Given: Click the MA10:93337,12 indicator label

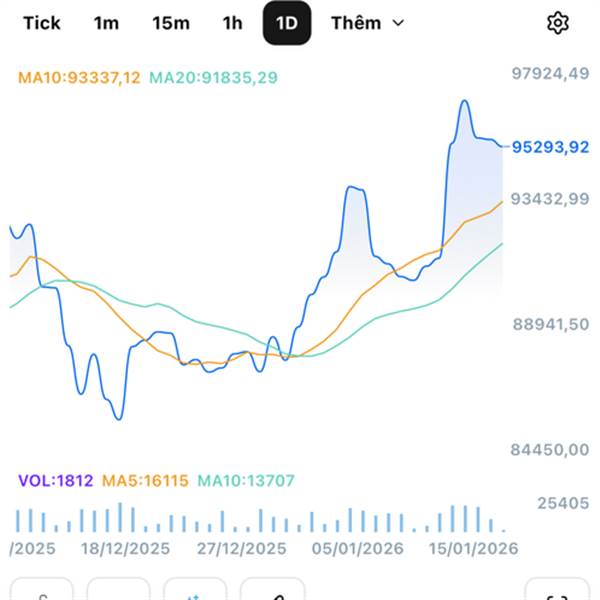Looking at the screenshot, I should click(79, 77).
